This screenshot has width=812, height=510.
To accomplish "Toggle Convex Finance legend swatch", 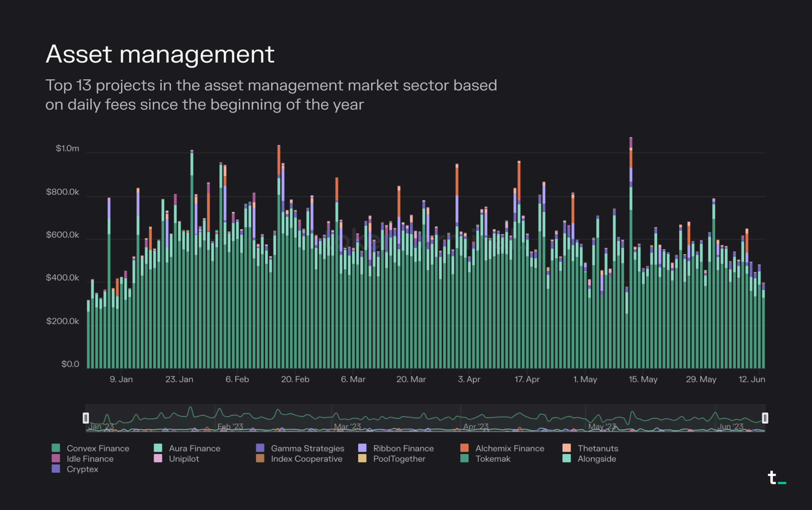I will point(56,448).
